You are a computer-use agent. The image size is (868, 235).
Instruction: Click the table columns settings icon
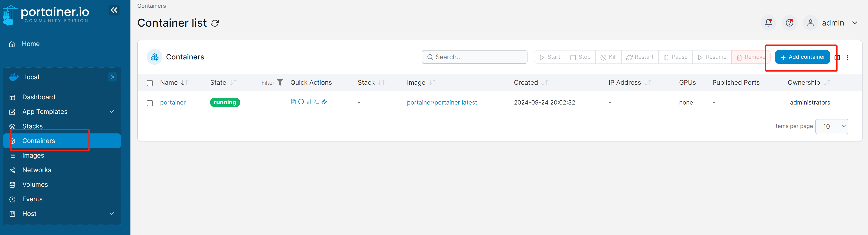(x=837, y=58)
